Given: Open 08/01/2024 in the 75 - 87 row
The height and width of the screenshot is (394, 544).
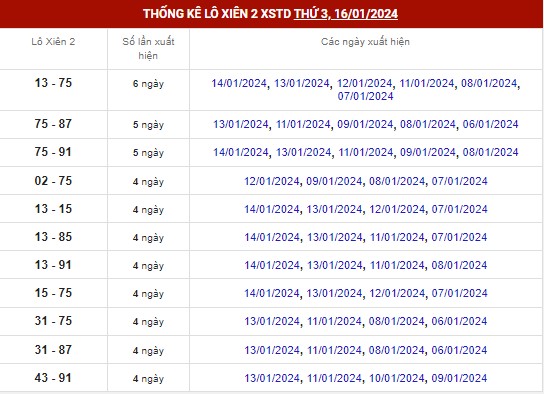Looking at the screenshot, I should point(428,124).
